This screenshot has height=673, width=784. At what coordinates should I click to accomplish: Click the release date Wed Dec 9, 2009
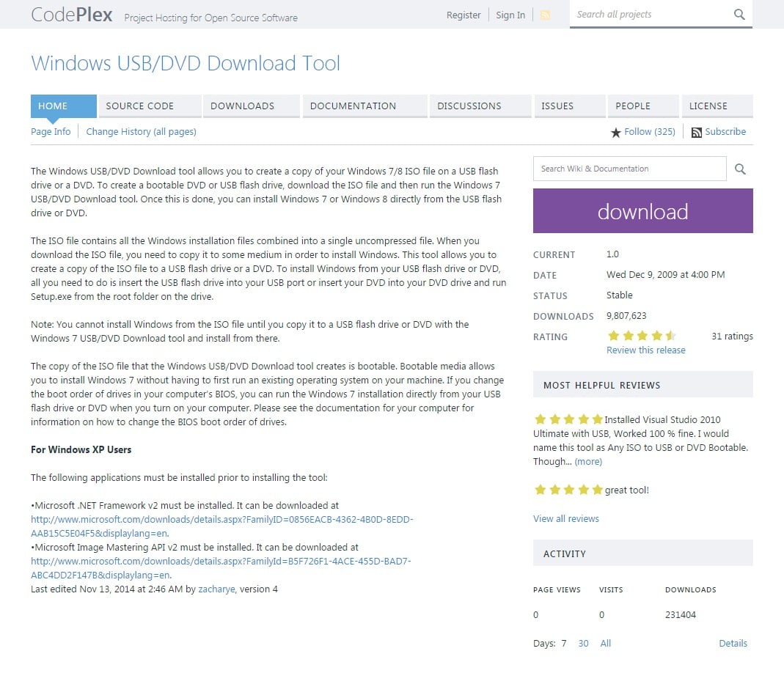click(665, 275)
